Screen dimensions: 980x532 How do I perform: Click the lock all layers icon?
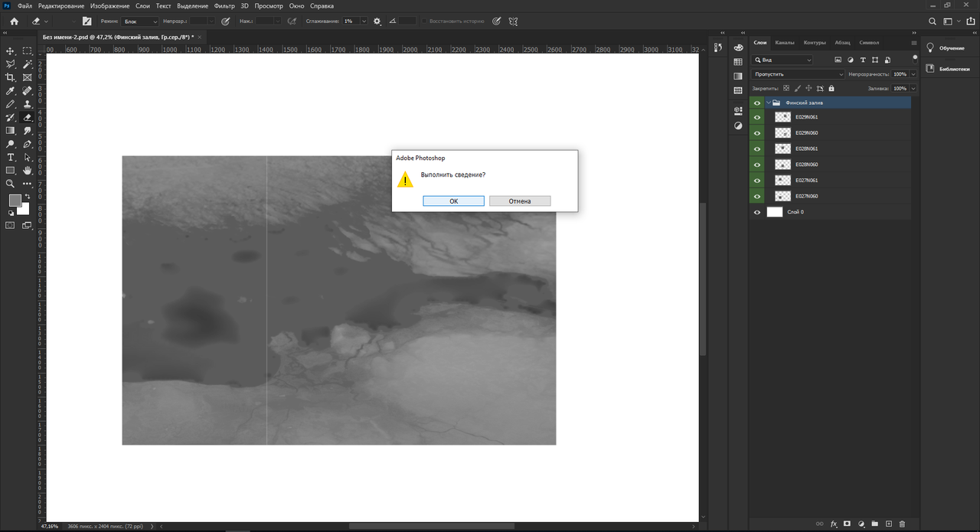[831, 88]
